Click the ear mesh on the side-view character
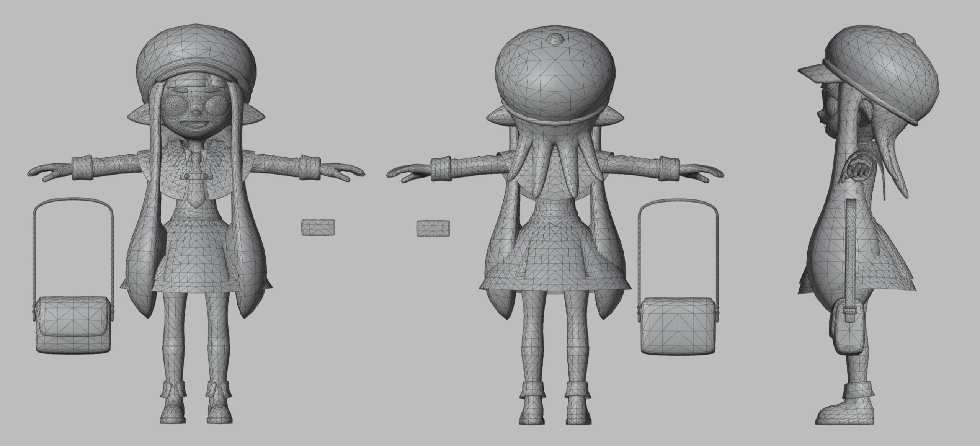 (x=866, y=111)
